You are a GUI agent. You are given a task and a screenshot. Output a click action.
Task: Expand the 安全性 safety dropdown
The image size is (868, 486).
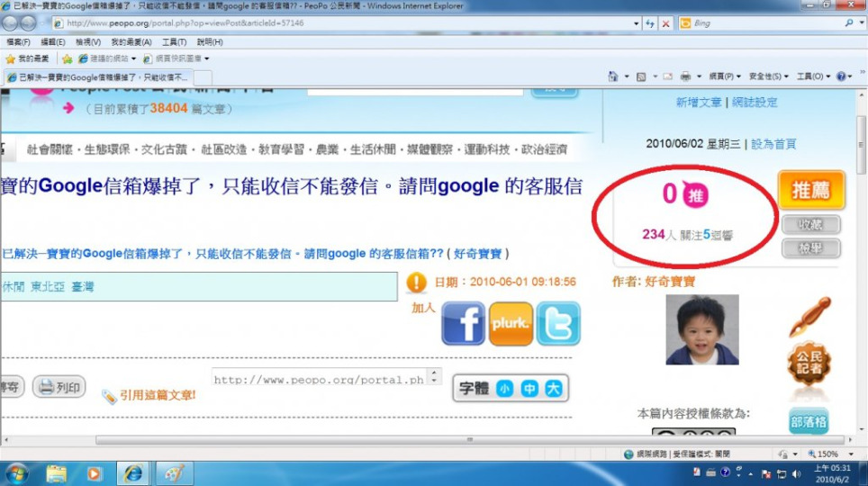point(768,77)
